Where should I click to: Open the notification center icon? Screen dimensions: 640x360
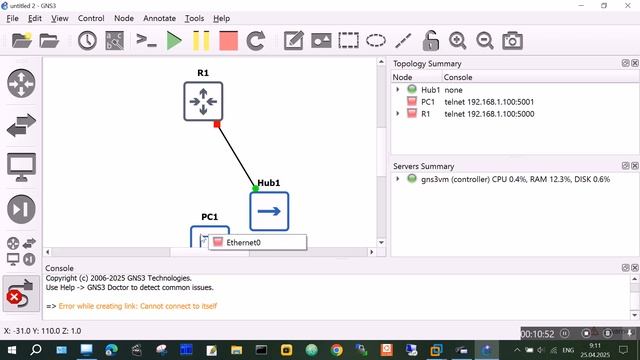624,350
